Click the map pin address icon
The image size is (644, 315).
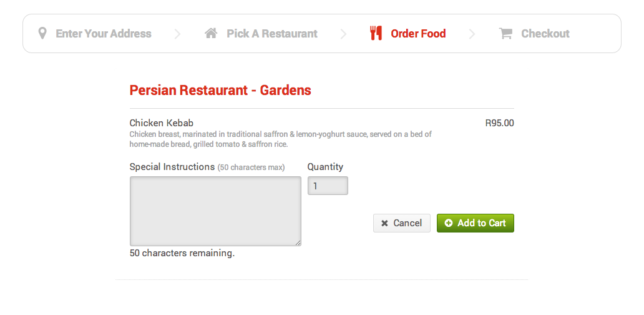pyautogui.click(x=42, y=33)
